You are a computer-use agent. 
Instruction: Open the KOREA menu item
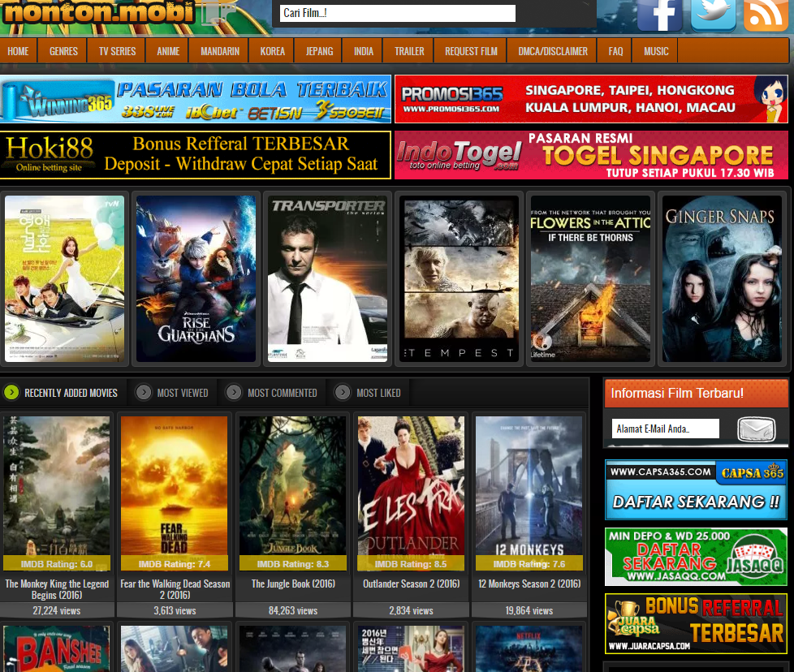(273, 51)
